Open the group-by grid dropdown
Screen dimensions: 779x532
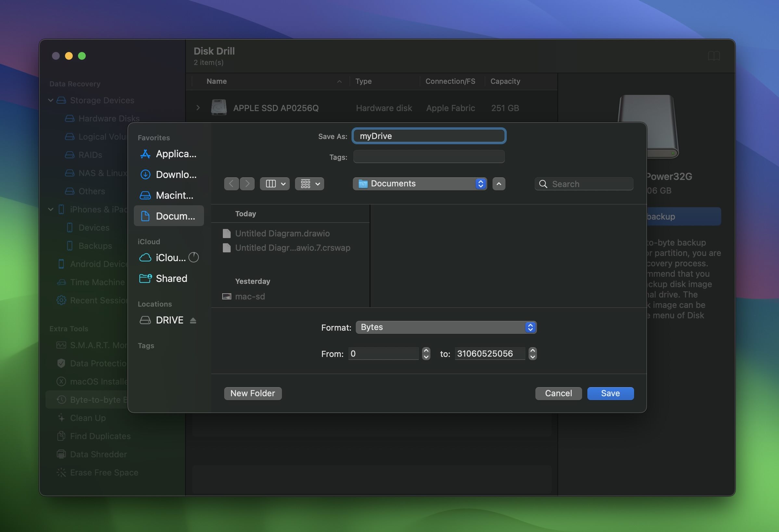coord(309,184)
